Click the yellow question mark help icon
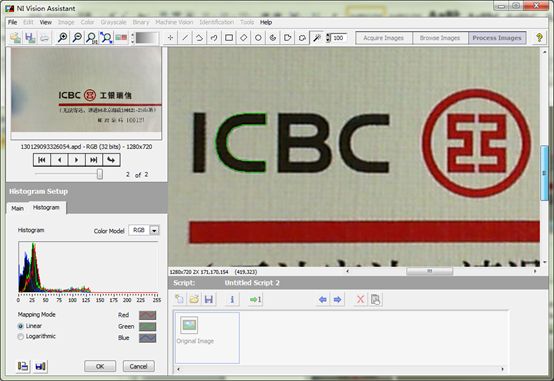Screen dimensions: 554x381 coord(539,37)
